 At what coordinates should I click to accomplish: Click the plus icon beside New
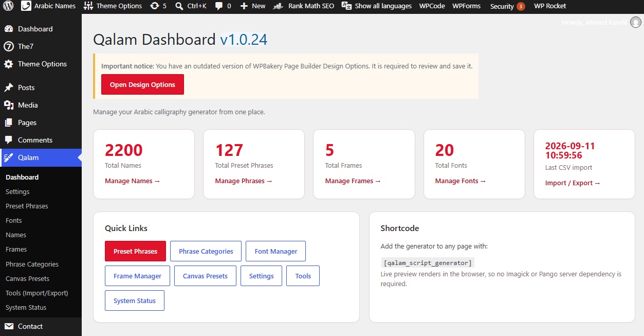click(244, 6)
